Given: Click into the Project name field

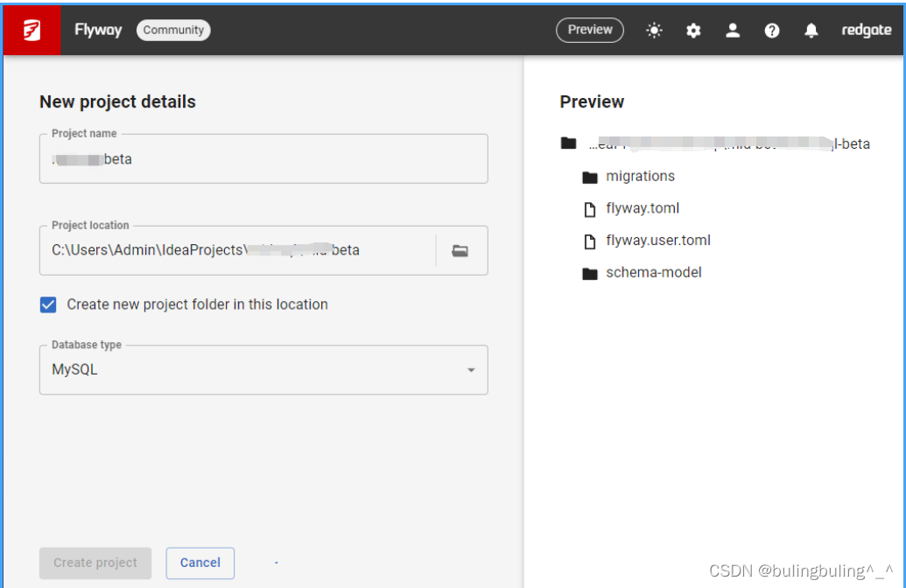Looking at the screenshot, I should 263,159.
